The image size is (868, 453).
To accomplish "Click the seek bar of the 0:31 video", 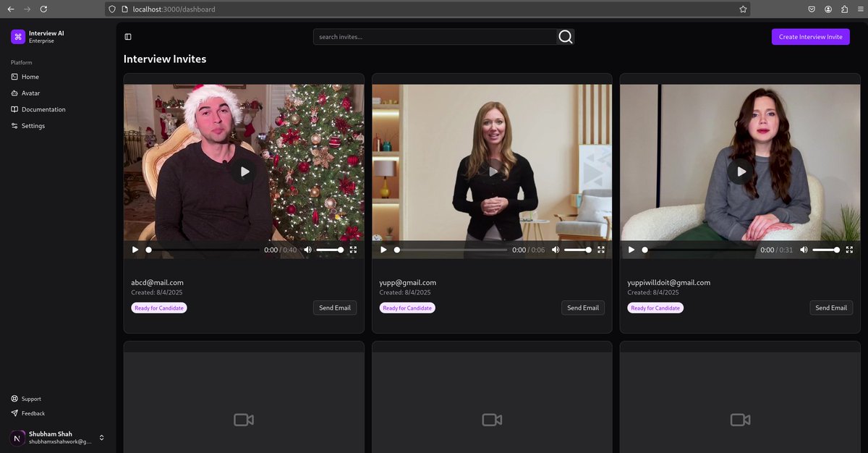I will pos(699,250).
